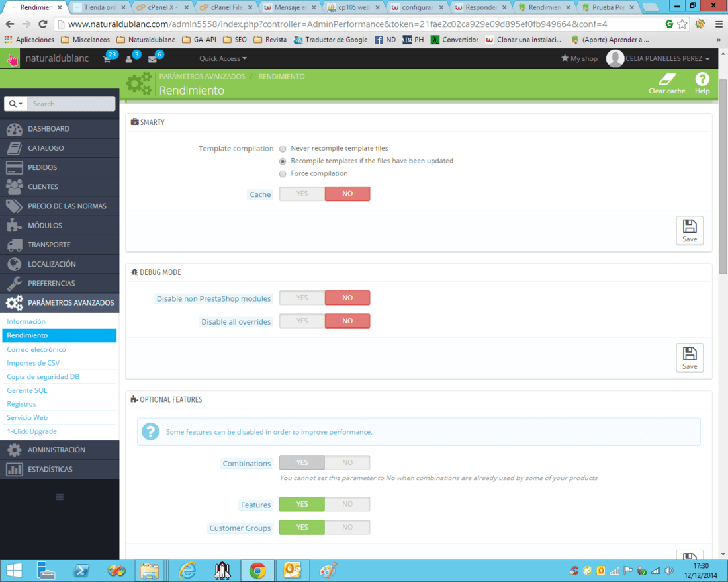
Task: Set Disable non PrestaShop modules to YES
Action: pos(302,298)
